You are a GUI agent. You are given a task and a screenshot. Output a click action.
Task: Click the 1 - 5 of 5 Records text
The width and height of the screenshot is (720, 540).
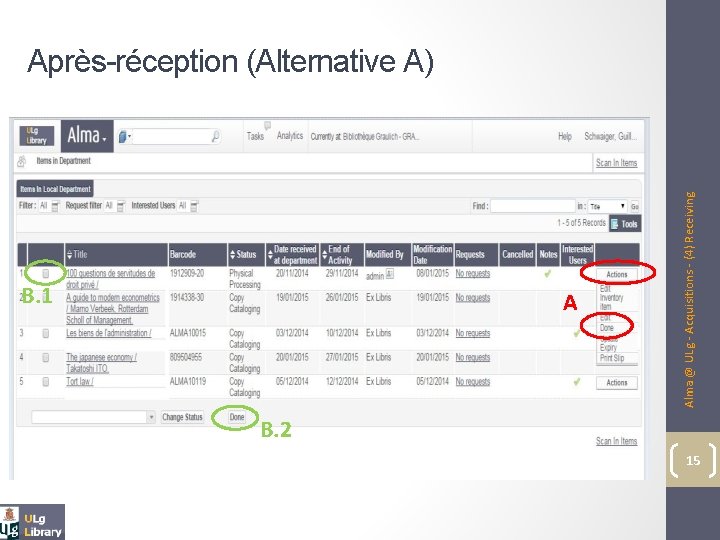[x=581, y=223]
